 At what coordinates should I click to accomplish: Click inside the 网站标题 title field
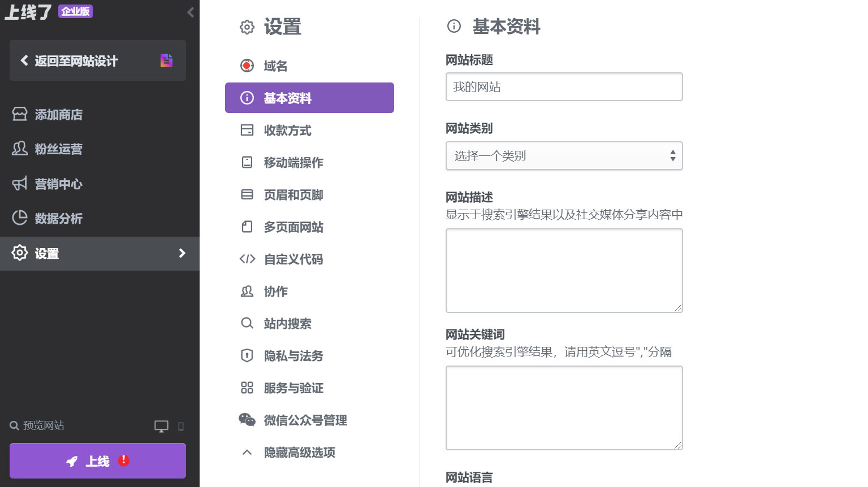pyautogui.click(x=564, y=86)
